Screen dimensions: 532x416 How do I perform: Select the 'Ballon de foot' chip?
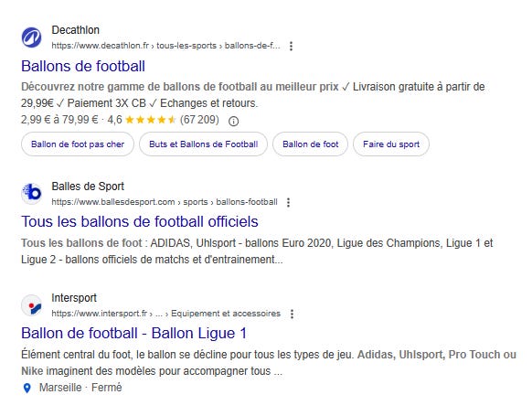[310, 144]
